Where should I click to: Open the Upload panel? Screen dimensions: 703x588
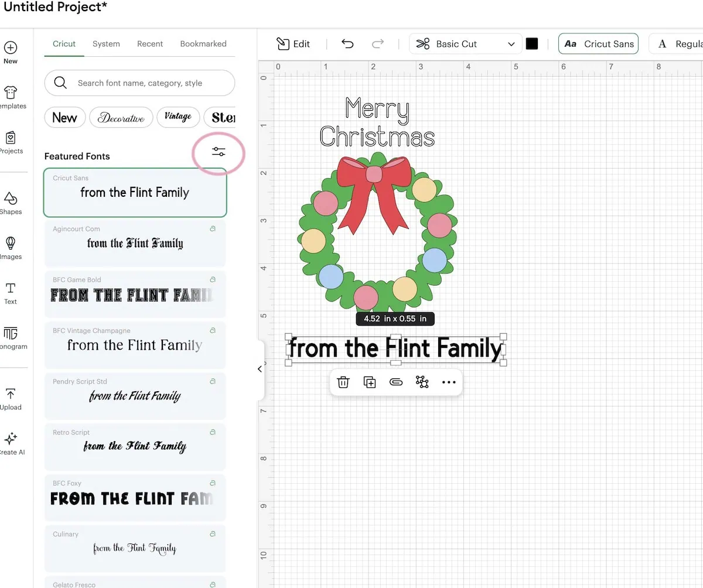pyautogui.click(x=11, y=398)
